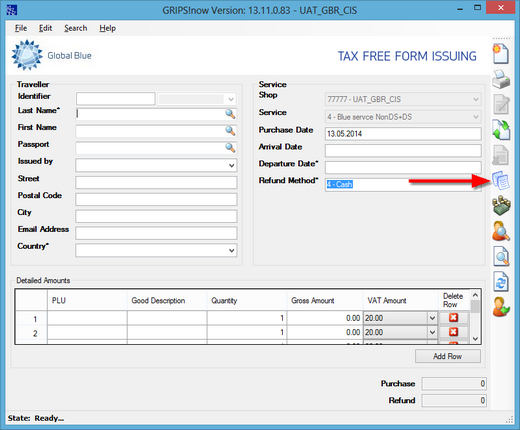Open VAT Amount dropdown in row 1
Screen dimensions: 520x430
click(432, 318)
